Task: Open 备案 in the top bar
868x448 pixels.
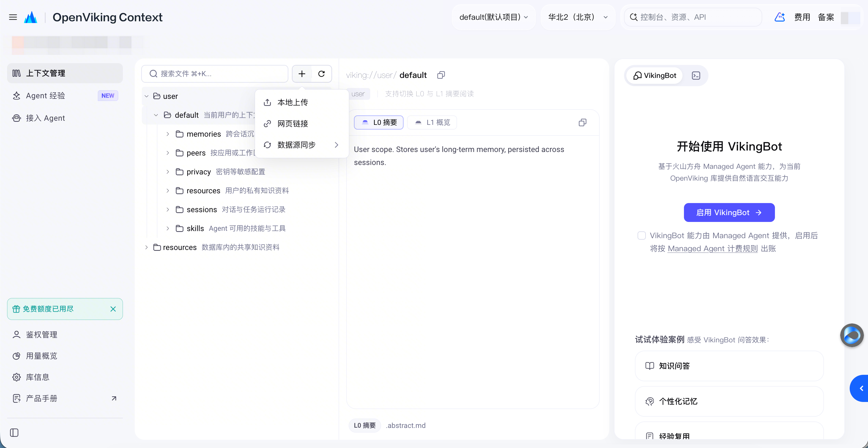Action: point(826,17)
